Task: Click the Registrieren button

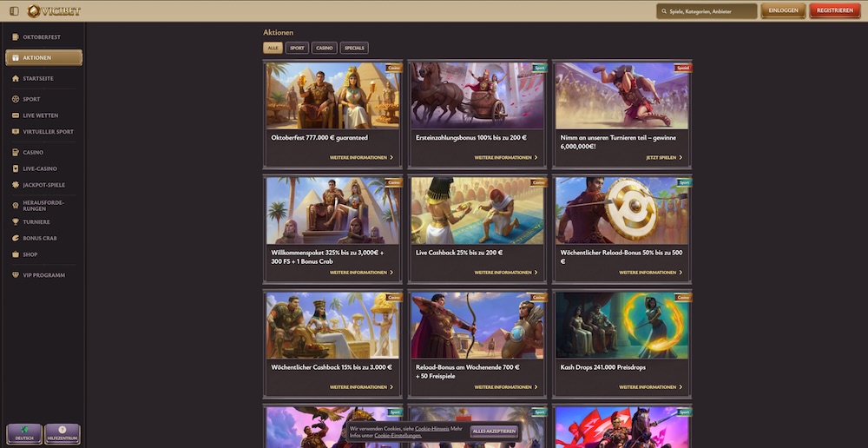Action: (834, 10)
